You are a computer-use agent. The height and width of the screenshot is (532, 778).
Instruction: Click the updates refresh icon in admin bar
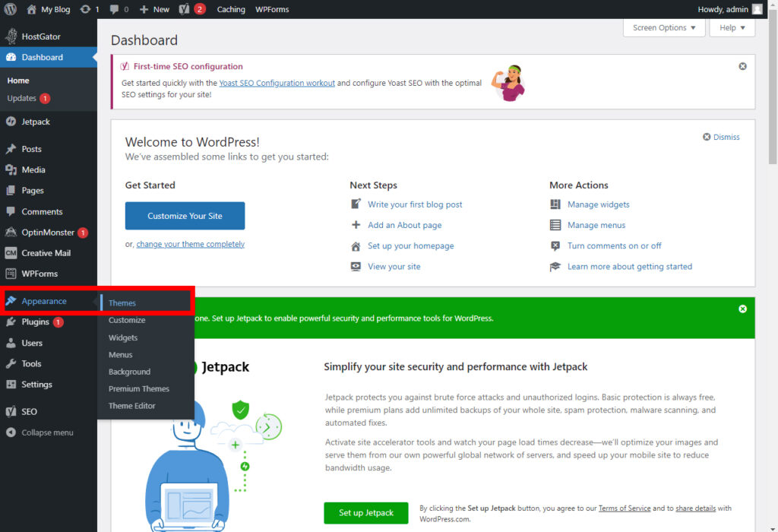click(85, 9)
